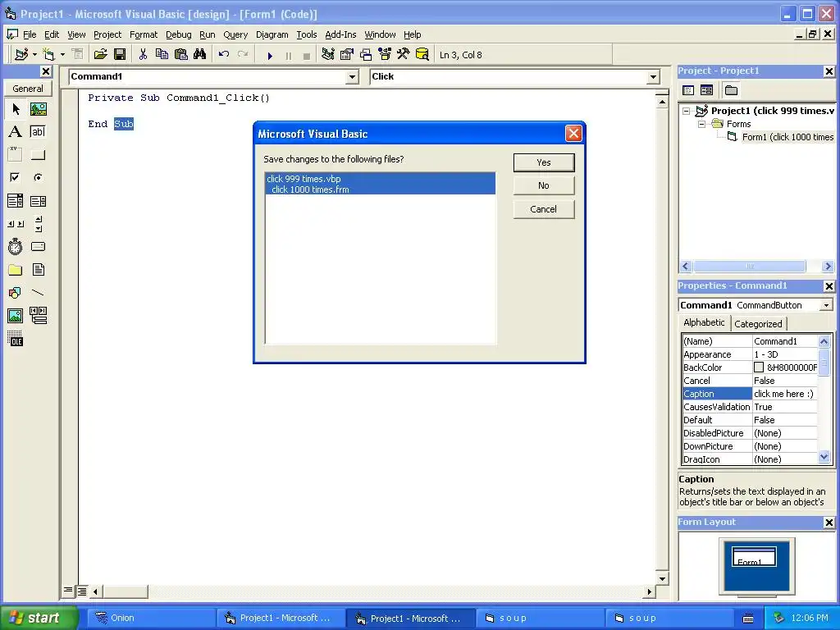Viewport: 840px width, 630px height.
Task: Open Properties Window via toolbar icon
Action: pos(347,55)
